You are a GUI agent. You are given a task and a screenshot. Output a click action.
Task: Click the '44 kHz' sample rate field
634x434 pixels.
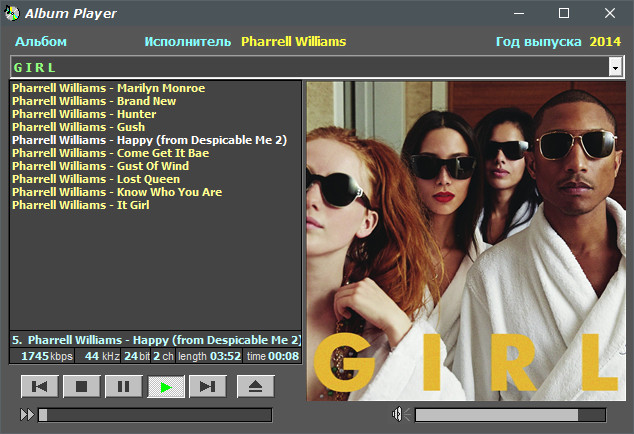click(97, 356)
